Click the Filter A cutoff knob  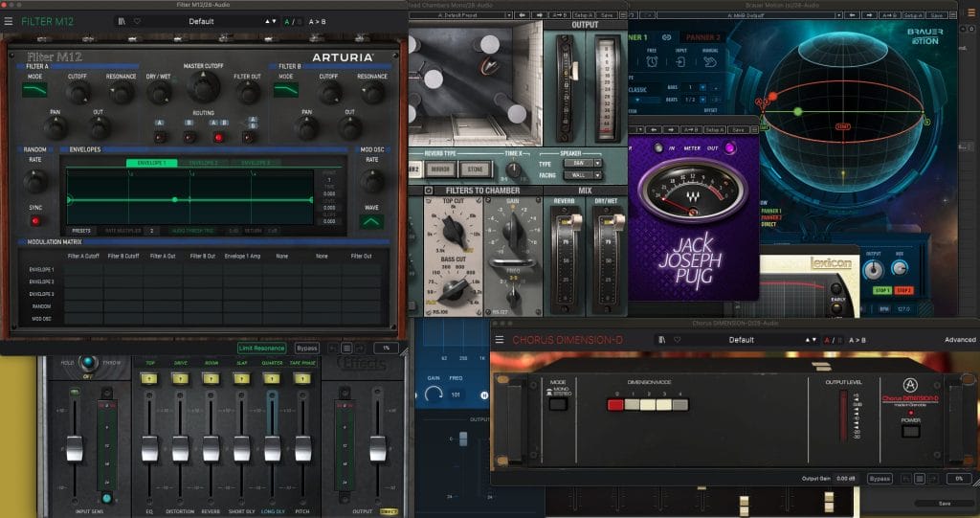[x=78, y=93]
